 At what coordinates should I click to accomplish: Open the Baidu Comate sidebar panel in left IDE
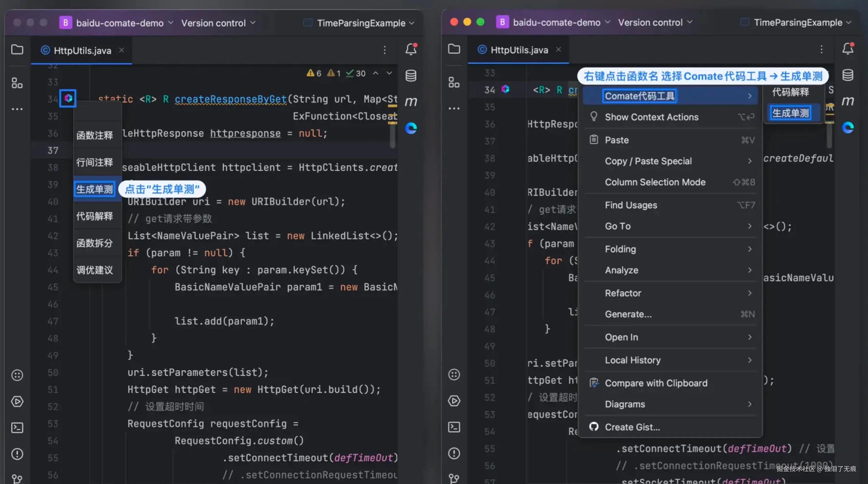coord(411,128)
